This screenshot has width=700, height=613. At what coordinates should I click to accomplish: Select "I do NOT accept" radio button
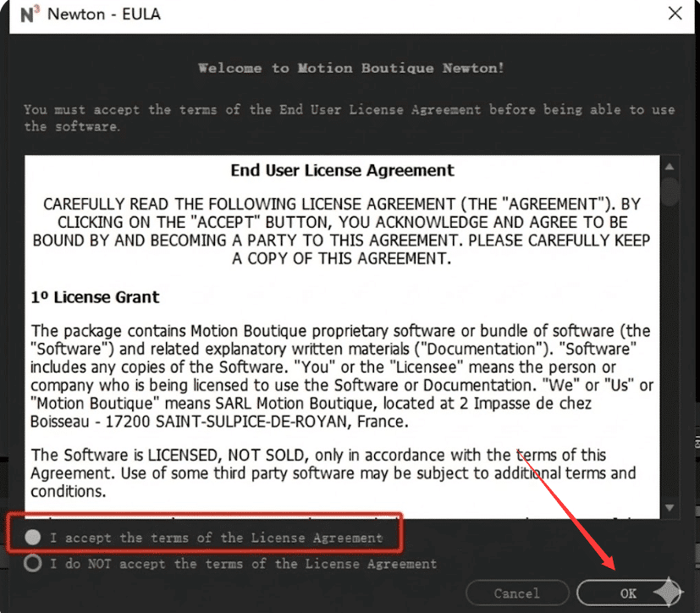point(33,563)
